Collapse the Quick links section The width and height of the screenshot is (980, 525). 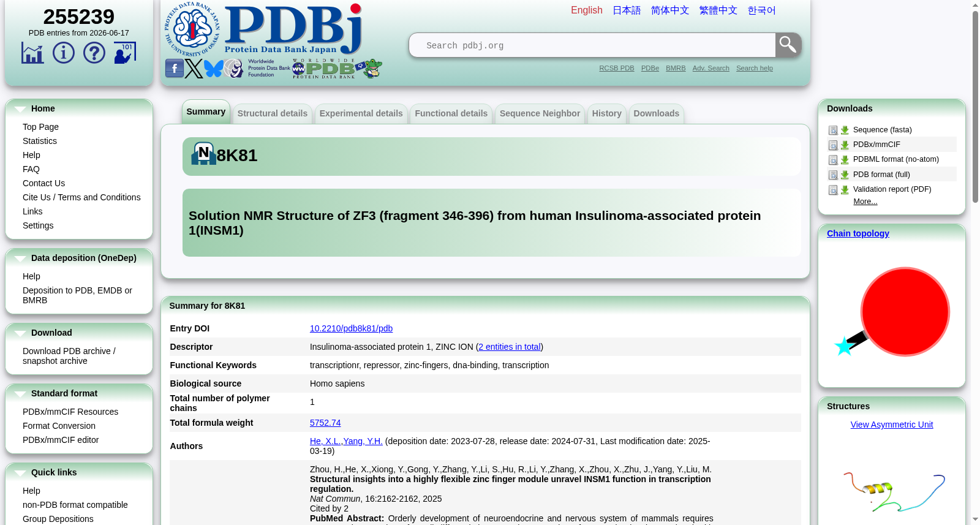click(20, 473)
